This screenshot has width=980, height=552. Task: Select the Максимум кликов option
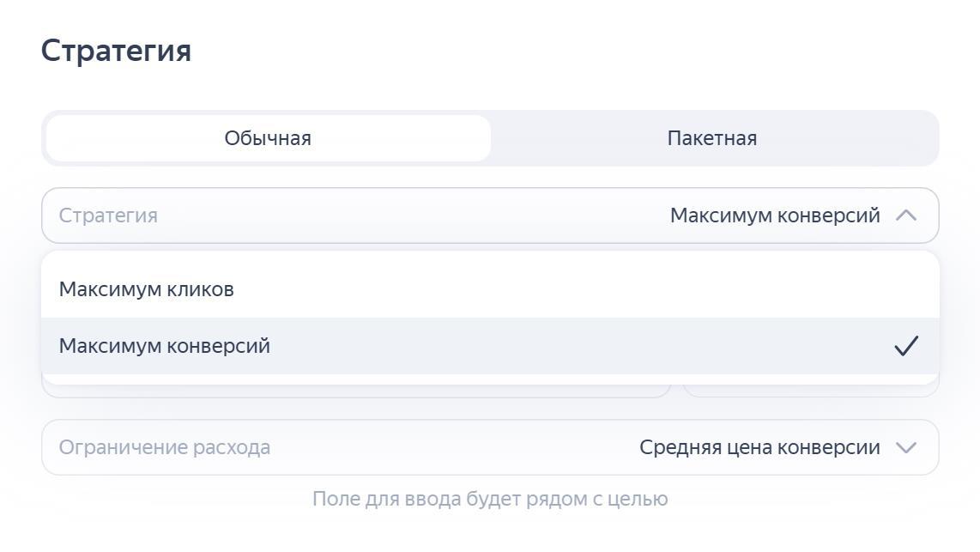click(147, 289)
